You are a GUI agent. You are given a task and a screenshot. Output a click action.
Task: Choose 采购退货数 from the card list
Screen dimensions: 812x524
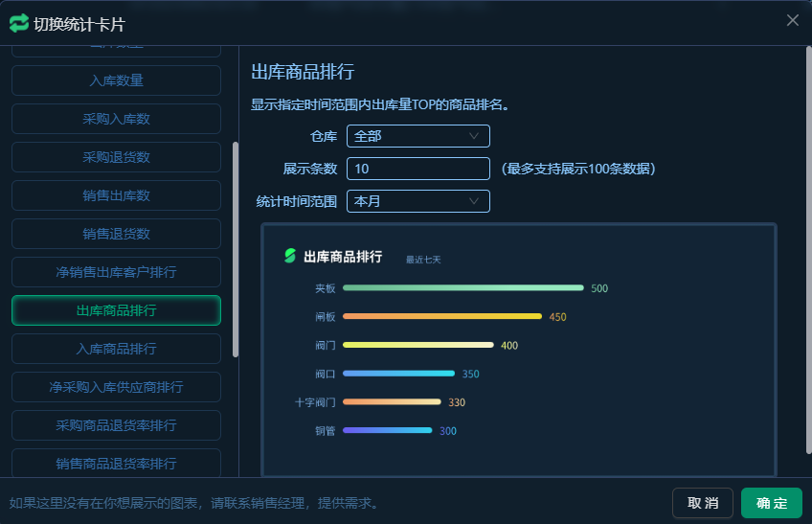[x=116, y=157]
